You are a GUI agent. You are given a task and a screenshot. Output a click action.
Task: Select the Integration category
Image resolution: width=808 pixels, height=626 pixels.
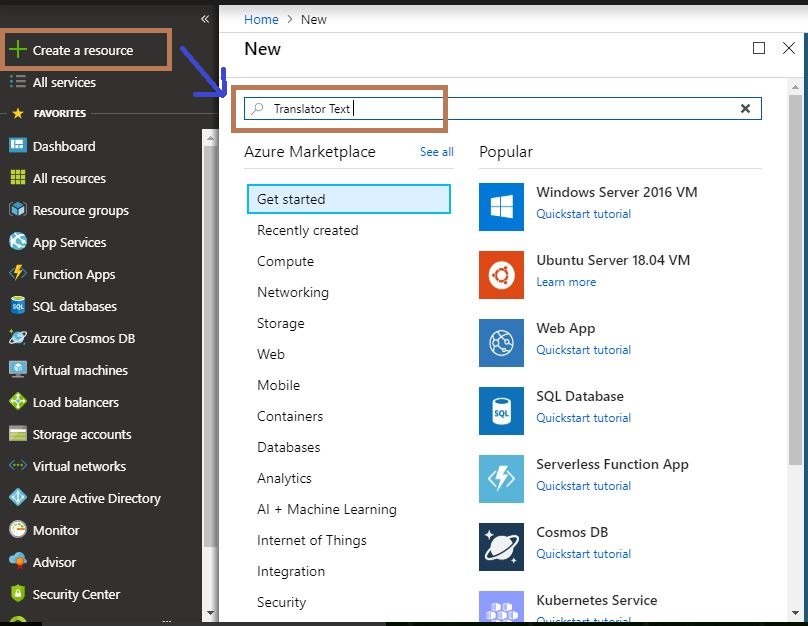tap(291, 571)
